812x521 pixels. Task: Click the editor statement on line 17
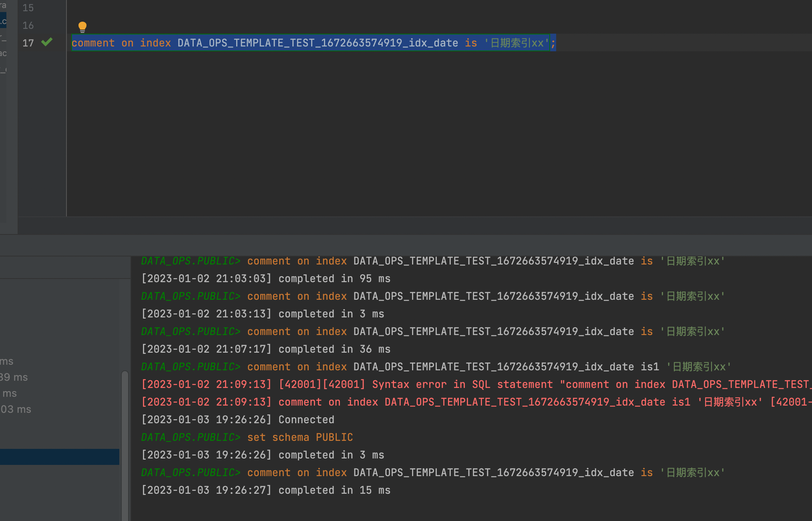(314, 43)
